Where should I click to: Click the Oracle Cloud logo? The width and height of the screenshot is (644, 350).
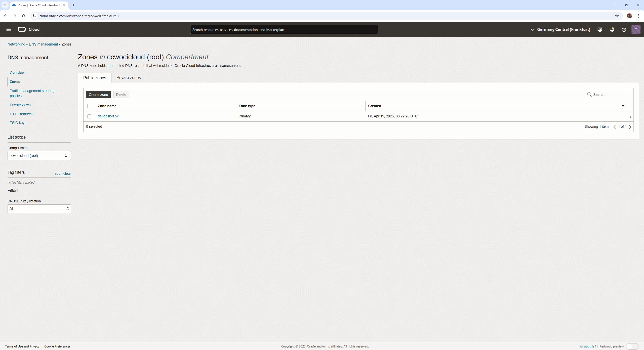point(28,29)
